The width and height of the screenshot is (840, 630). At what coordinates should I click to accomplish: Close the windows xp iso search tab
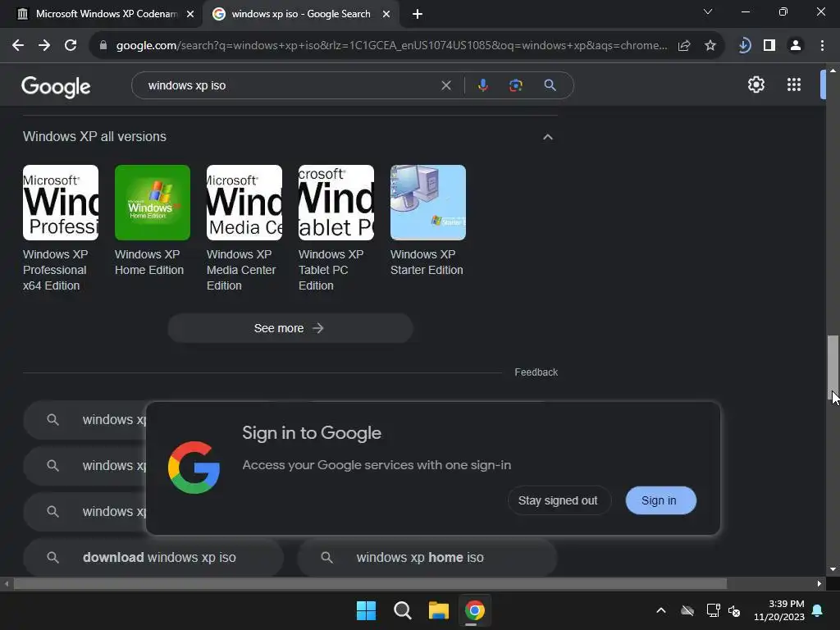[386, 15]
